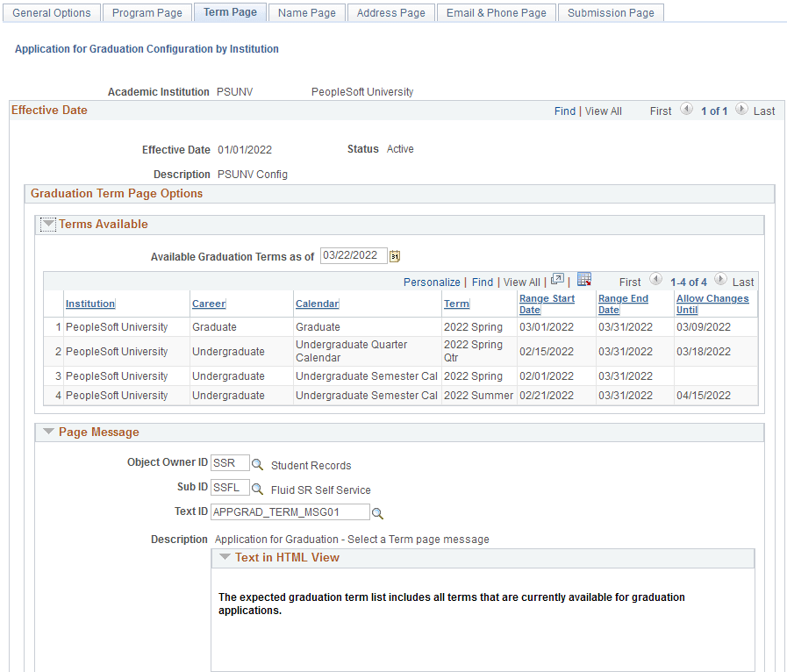Collapse the Terms Available section
This screenshot has height=672, width=787.
click(x=48, y=224)
